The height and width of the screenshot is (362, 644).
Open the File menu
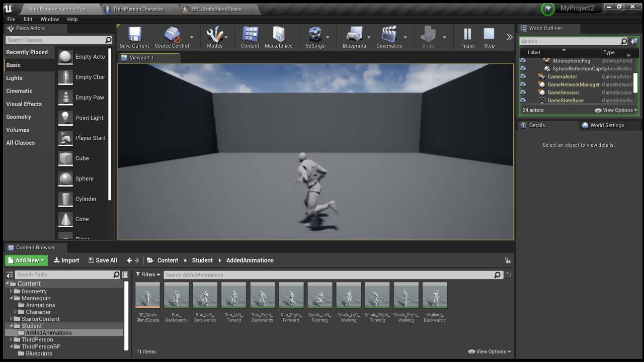pos(11,19)
